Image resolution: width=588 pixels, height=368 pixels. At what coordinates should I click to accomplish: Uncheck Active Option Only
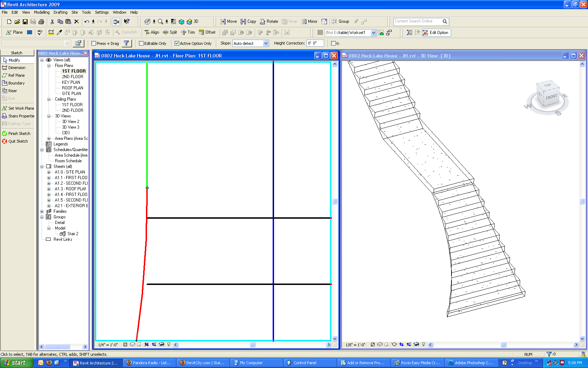[x=177, y=43]
